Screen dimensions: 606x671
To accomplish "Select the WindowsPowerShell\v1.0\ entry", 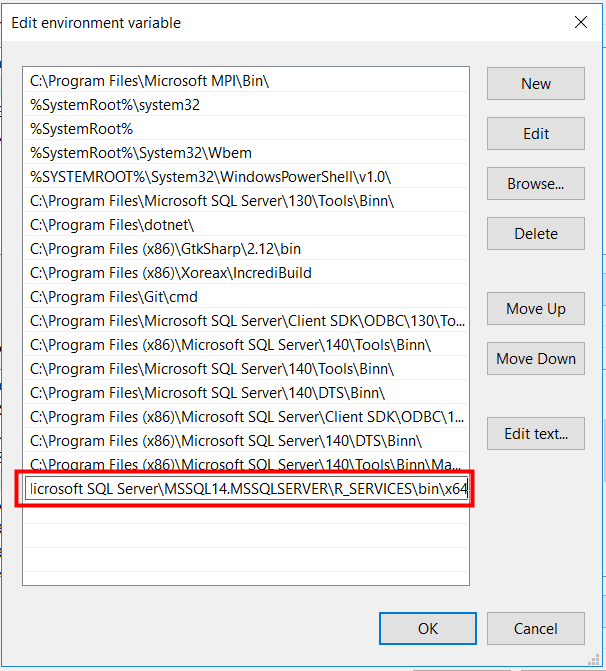I will 246,176.
